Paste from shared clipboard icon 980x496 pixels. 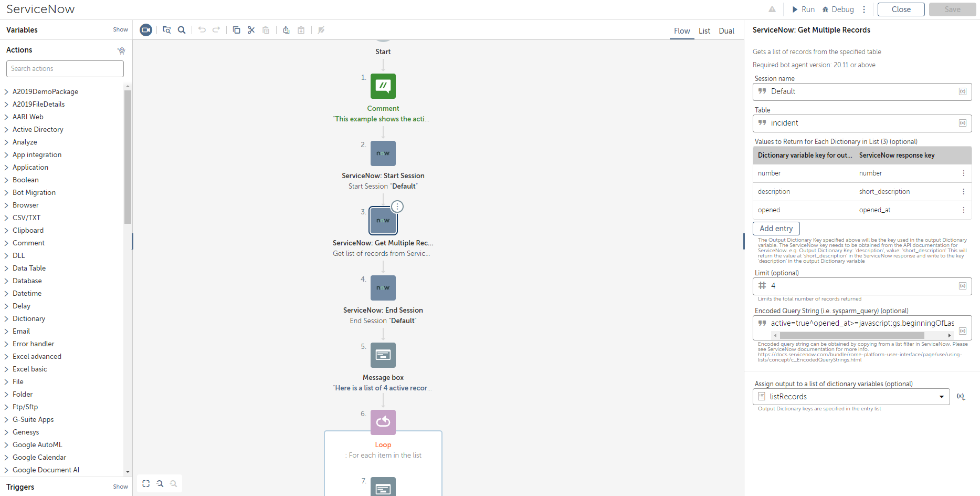301,30
